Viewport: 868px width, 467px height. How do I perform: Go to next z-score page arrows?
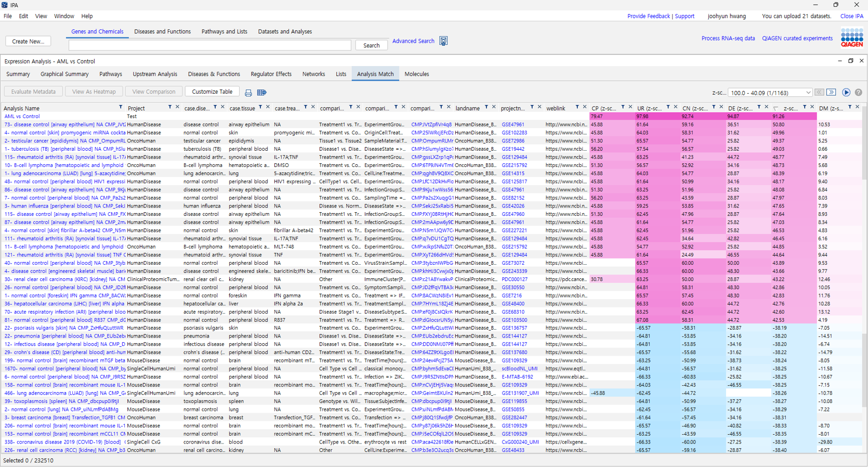[831, 92]
